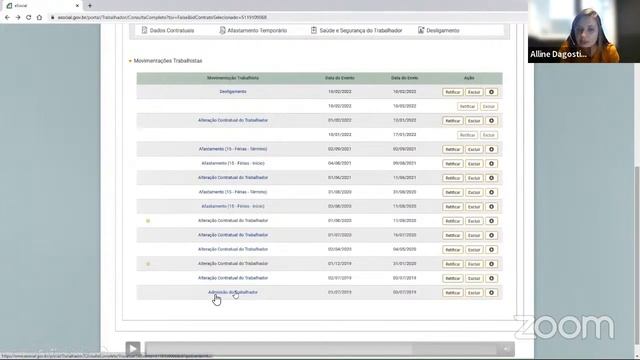Screen dimensions: 640x360
Task: Seek on the video progress bar
Action: coord(330,349)
